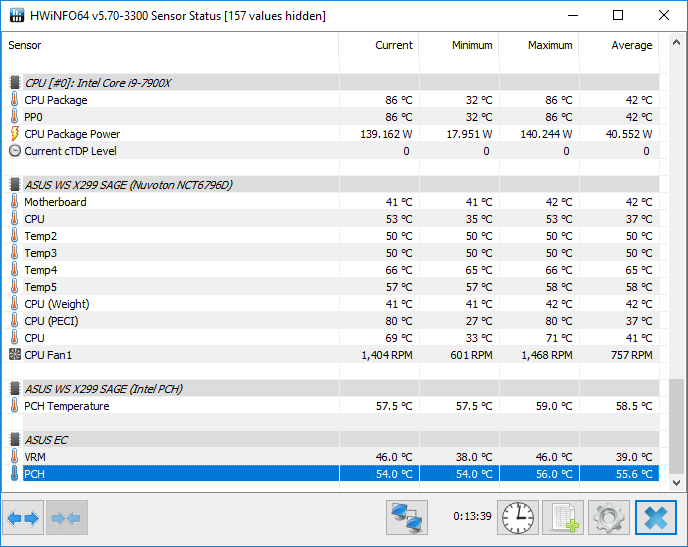The image size is (688, 547).
Task: Select the VRM sensor row
Action: pyautogui.click(x=331, y=457)
